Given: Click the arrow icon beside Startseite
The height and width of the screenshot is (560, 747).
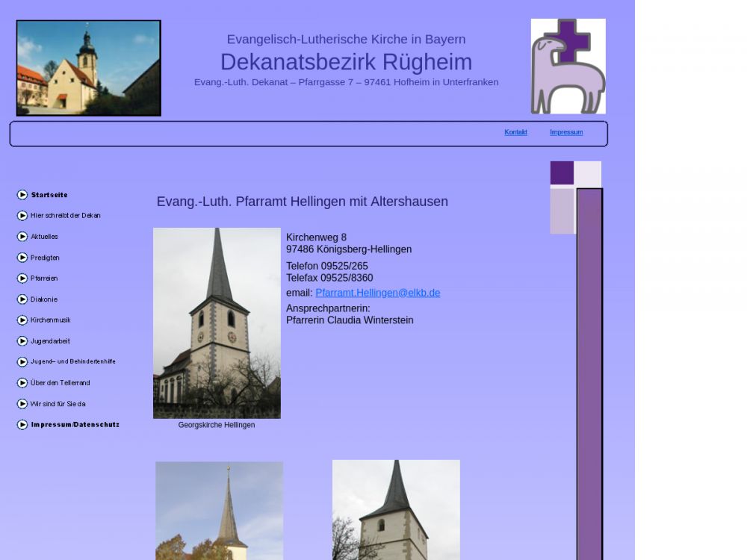Looking at the screenshot, I should coord(22,195).
